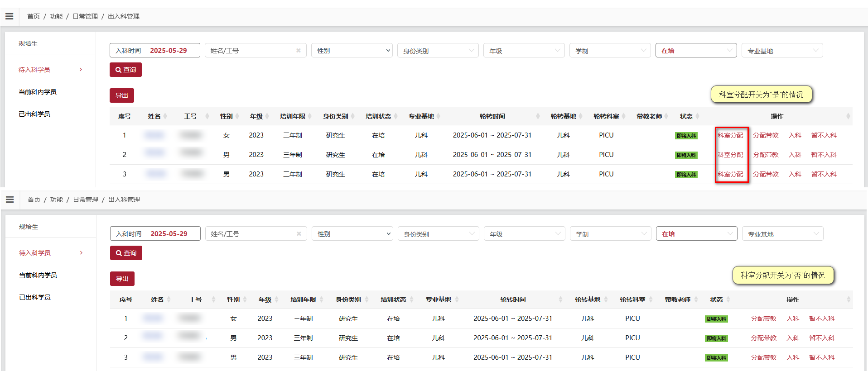The height and width of the screenshot is (371, 868).
Task: Go to 首页 breadcrumb in the upper panel
Action: click(34, 16)
